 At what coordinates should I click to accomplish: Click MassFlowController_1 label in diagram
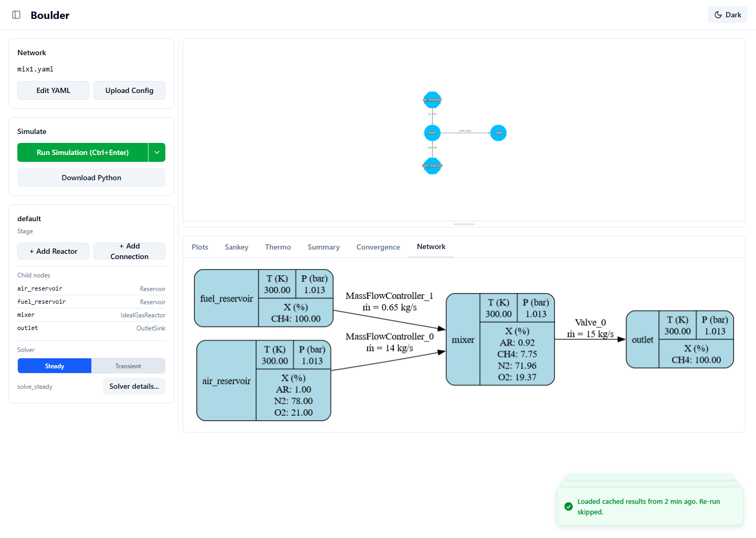390,296
